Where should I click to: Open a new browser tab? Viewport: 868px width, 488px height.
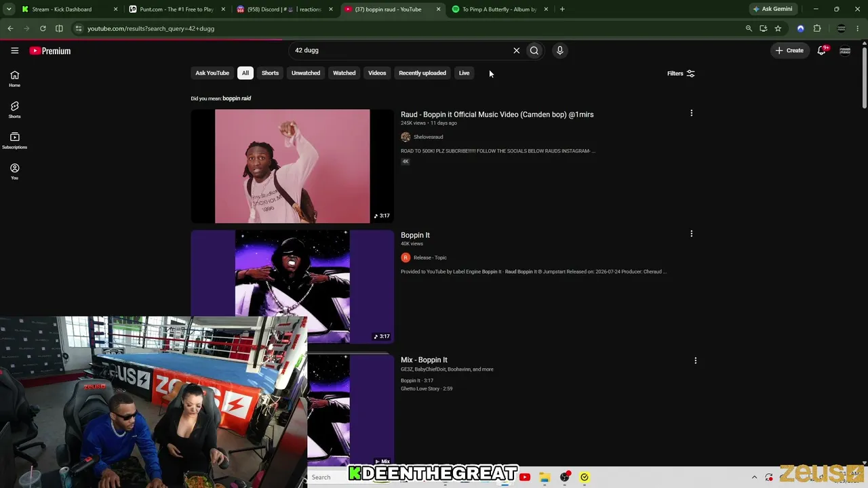(x=562, y=9)
